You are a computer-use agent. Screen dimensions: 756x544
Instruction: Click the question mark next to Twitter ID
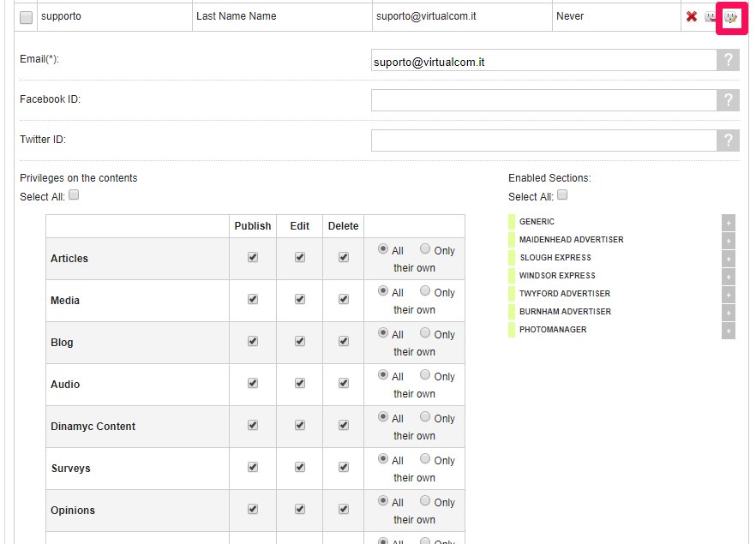pyautogui.click(x=728, y=140)
